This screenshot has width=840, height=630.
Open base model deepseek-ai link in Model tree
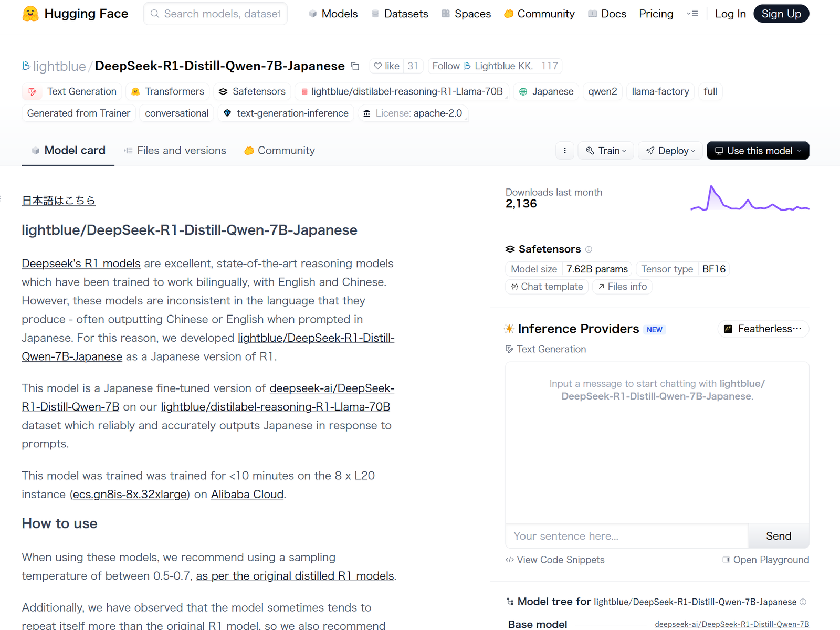tap(732, 624)
